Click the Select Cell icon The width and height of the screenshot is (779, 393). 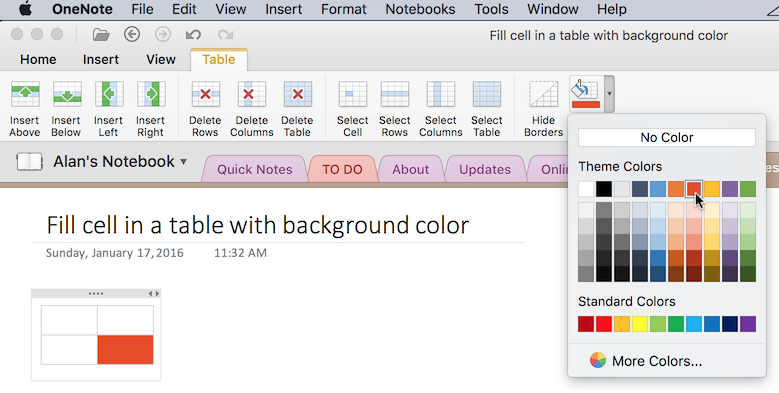[353, 94]
